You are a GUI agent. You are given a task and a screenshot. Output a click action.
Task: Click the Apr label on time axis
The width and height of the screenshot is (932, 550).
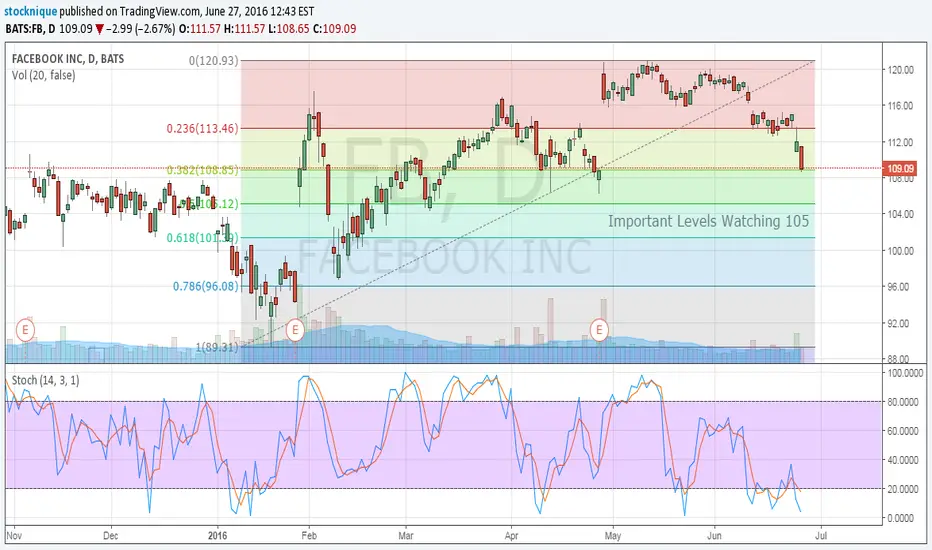[x=511, y=536]
